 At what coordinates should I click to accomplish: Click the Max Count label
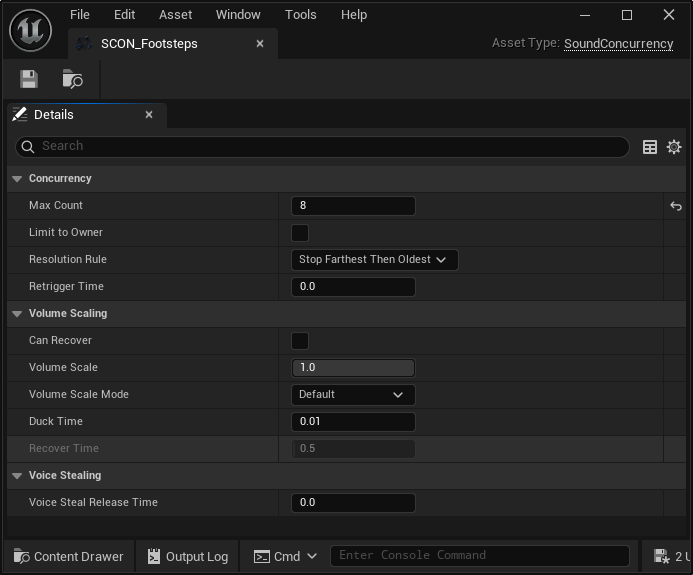point(56,206)
